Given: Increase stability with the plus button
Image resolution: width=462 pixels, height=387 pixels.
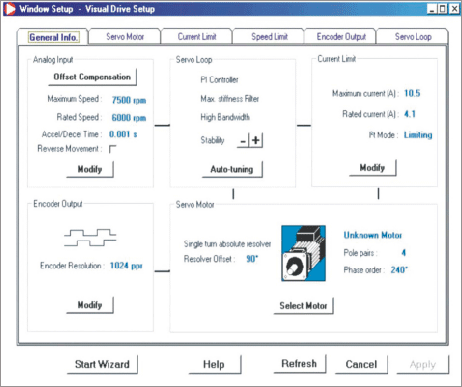Looking at the screenshot, I should (x=256, y=140).
